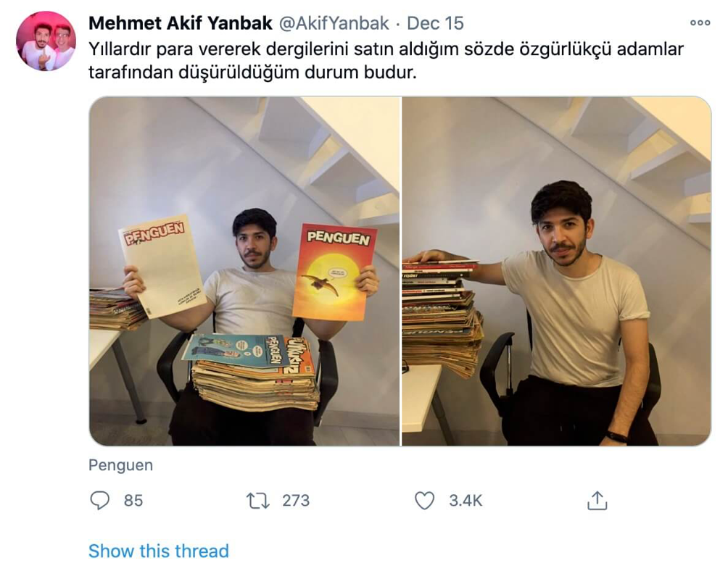Click the white Penguen cover in left photo

[162, 266]
